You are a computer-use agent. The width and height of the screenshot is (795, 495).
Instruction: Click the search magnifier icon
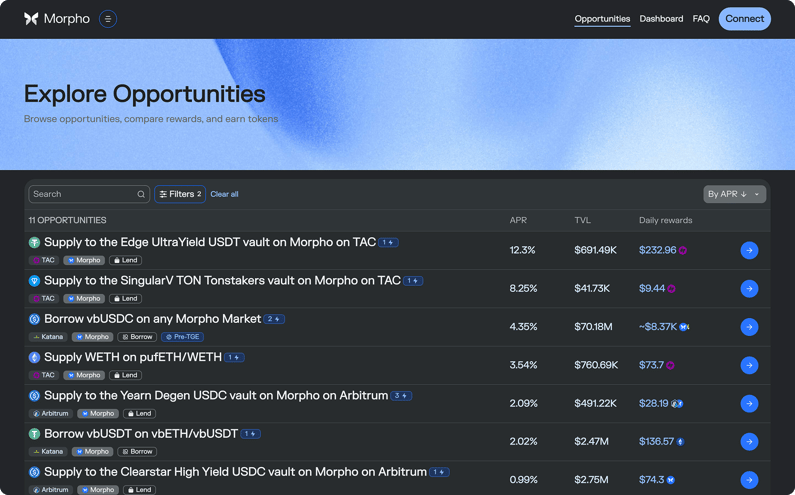click(x=141, y=194)
